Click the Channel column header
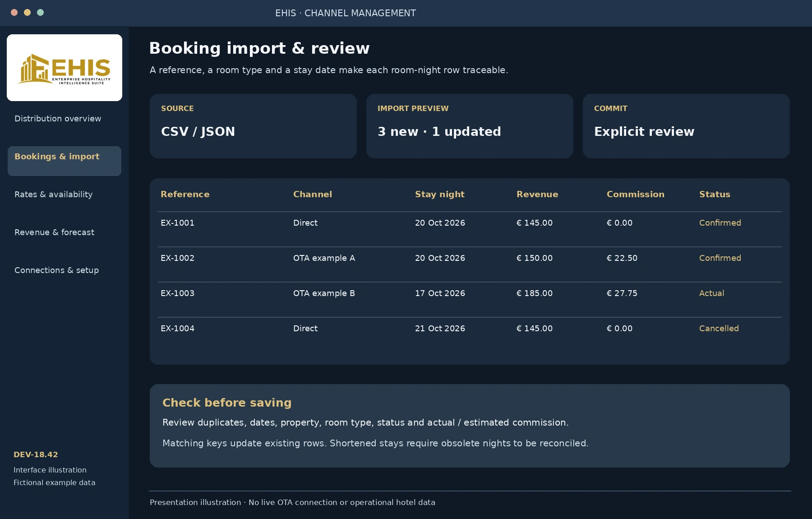 click(313, 195)
